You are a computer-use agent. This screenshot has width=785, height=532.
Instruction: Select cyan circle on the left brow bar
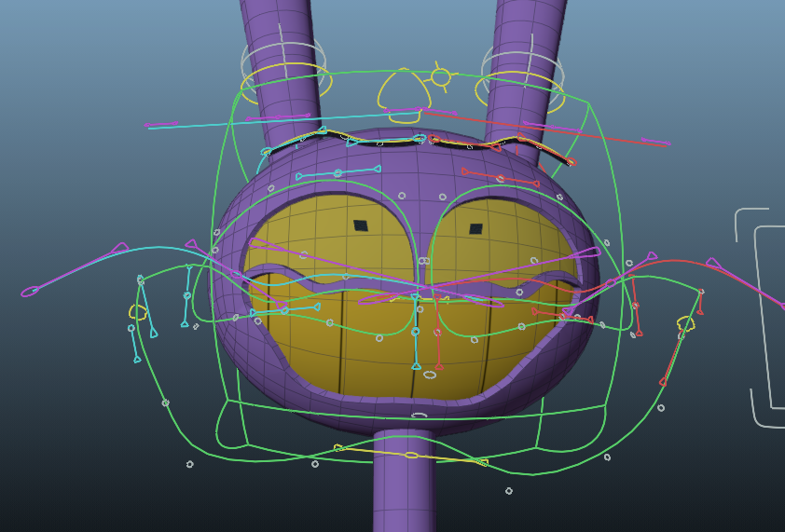[x=337, y=173]
